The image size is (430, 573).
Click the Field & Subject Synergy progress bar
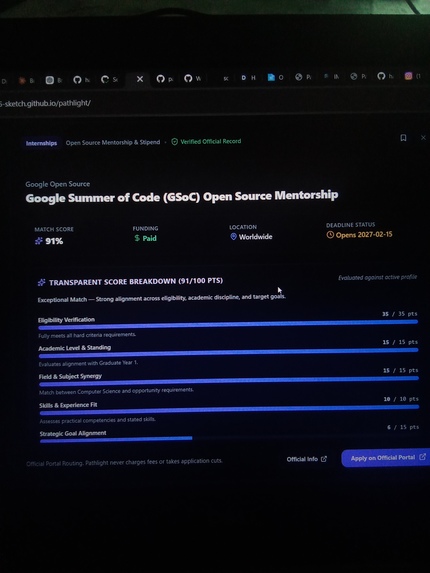click(x=229, y=381)
